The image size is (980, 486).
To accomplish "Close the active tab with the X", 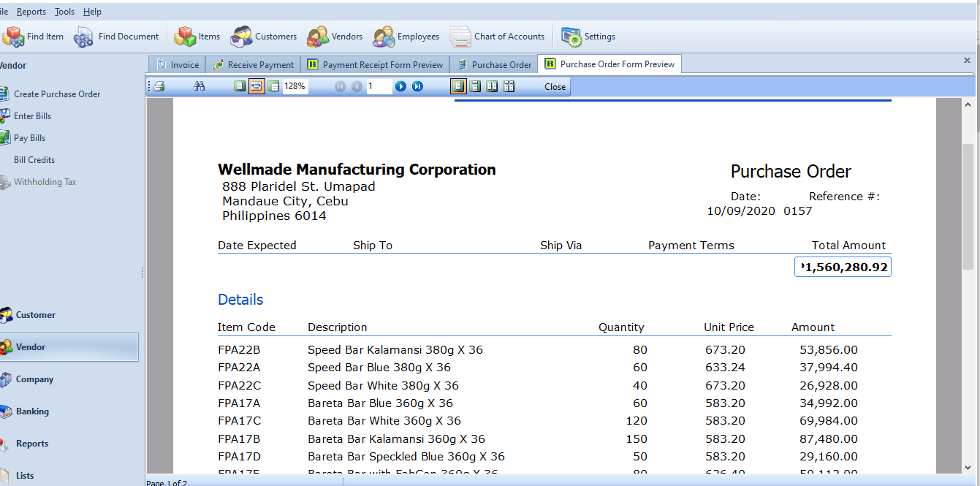I will [967, 61].
